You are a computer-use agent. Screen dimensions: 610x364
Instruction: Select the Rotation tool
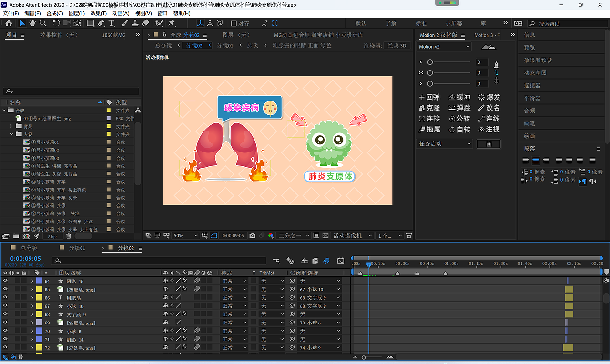pyautogui.click(x=56, y=23)
